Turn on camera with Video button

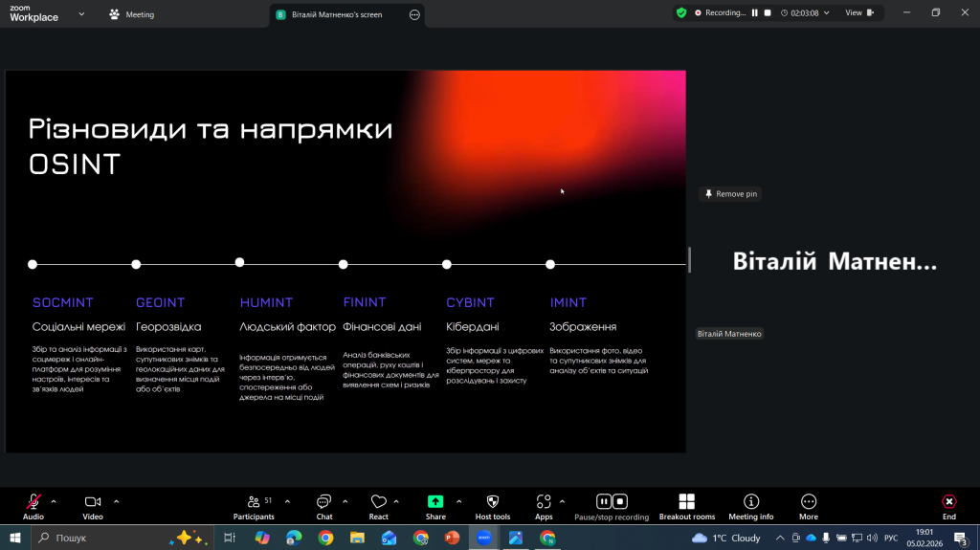[x=93, y=502]
